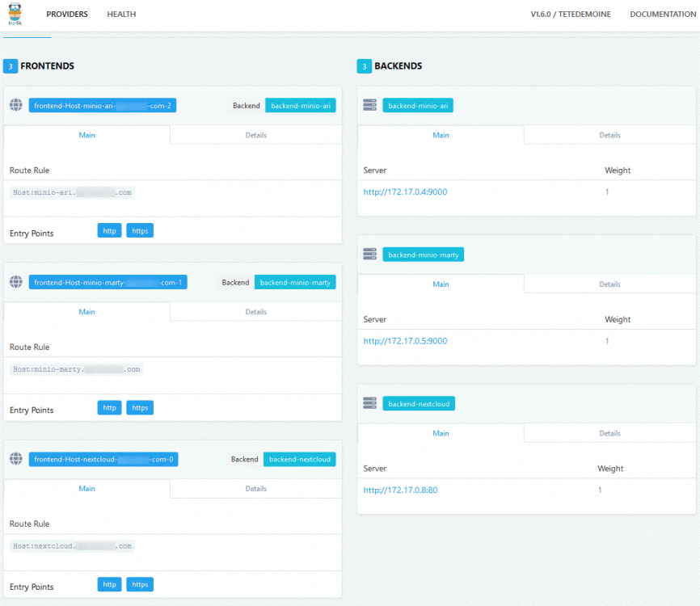Click the frontend-Host-nextcloud name tag
This screenshot has height=606, width=700.
103,459
